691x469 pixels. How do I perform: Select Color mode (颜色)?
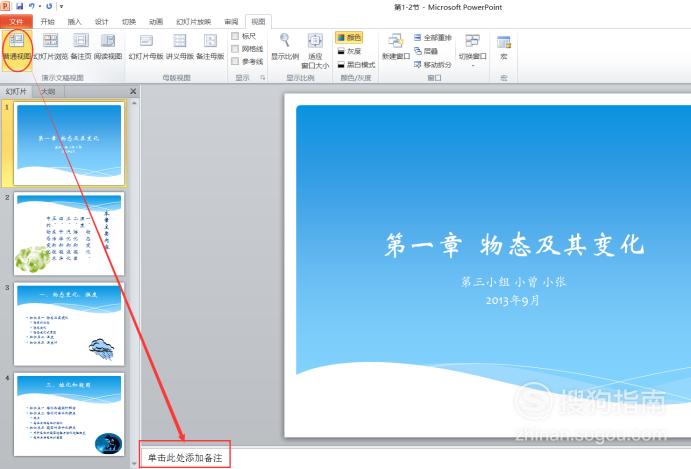(349, 38)
